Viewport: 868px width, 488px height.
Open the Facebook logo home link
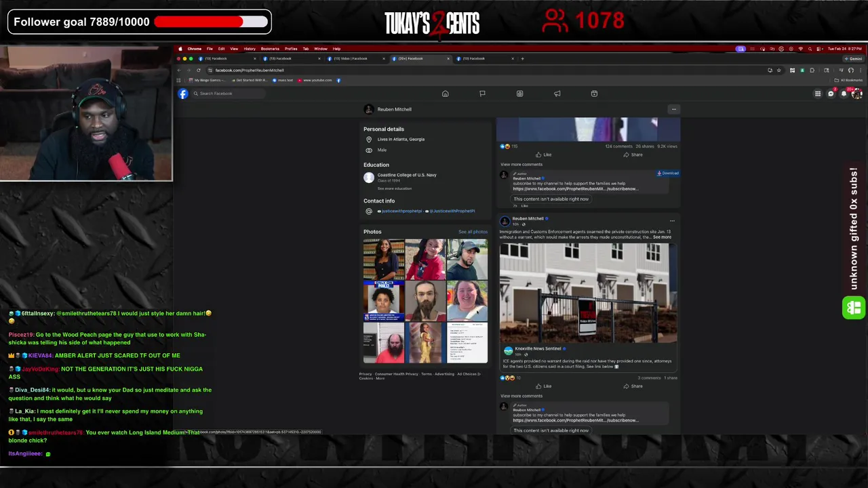point(183,94)
